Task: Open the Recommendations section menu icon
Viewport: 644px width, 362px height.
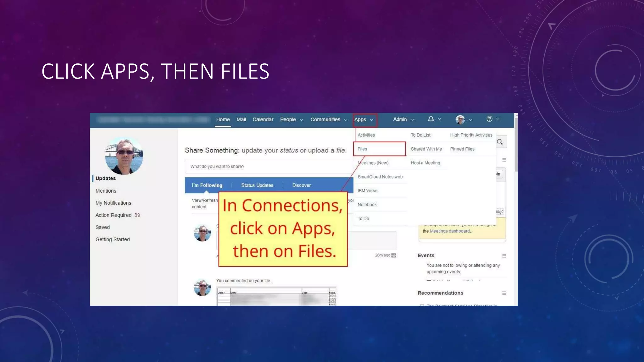Action: point(504,293)
